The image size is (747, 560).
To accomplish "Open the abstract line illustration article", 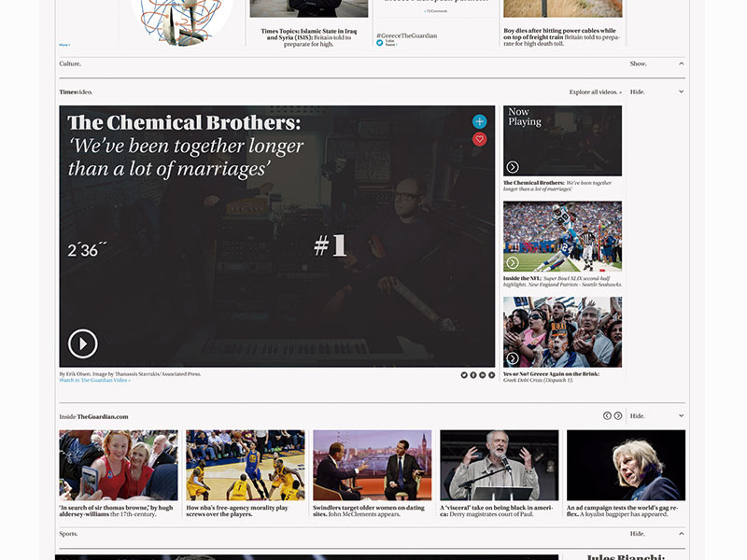I will pos(182,21).
